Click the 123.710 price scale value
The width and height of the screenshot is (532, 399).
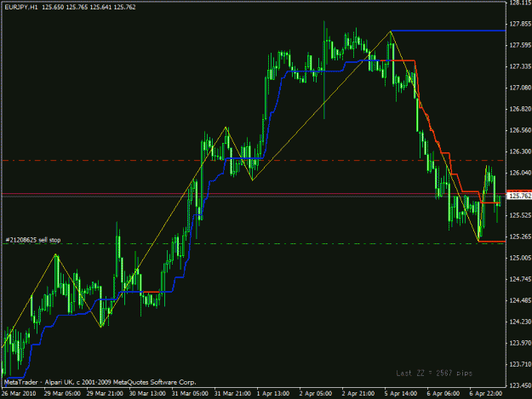click(x=520, y=364)
